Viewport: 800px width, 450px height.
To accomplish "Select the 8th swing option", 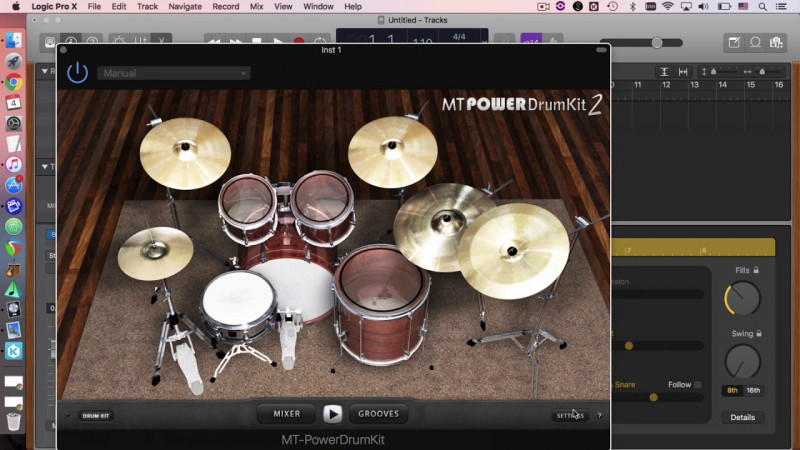I will pyautogui.click(x=732, y=390).
